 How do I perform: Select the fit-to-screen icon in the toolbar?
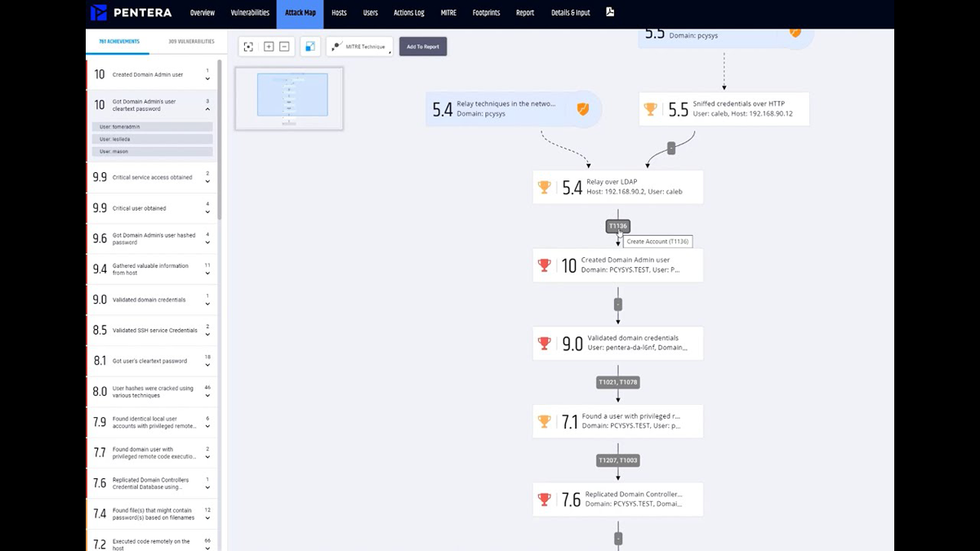(248, 47)
